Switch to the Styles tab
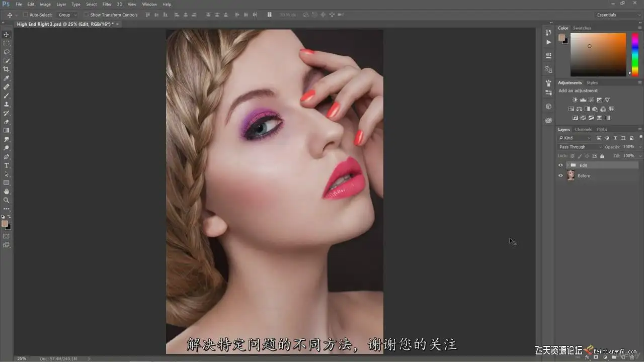Viewport: 644px width, 362px height. (x=592, y=82)
